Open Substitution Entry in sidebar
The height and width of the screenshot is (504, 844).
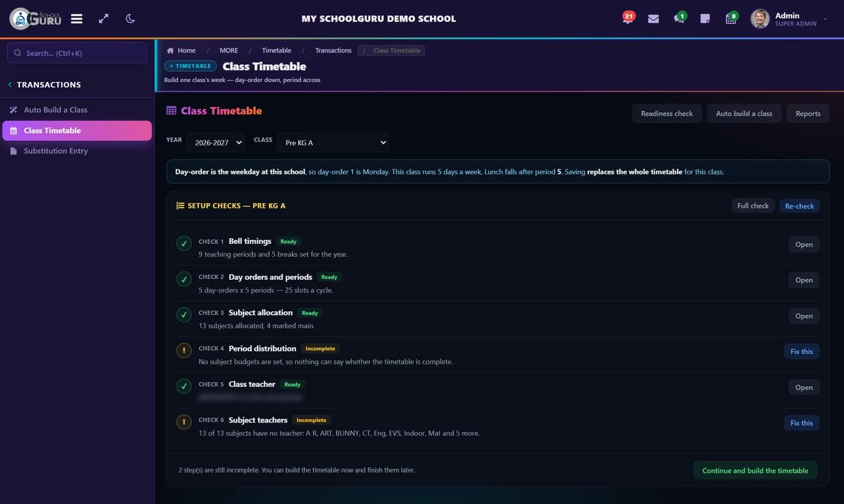tap(77, 151)
